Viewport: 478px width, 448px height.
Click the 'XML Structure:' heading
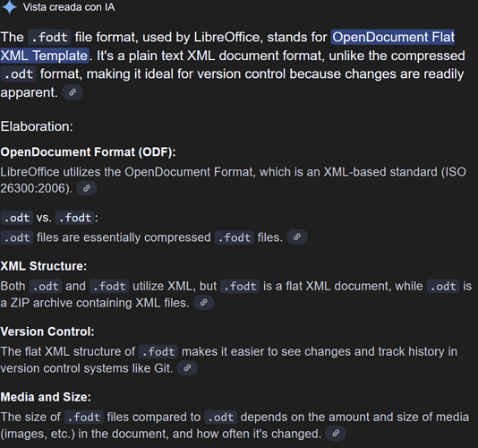(x=44, y=266)
